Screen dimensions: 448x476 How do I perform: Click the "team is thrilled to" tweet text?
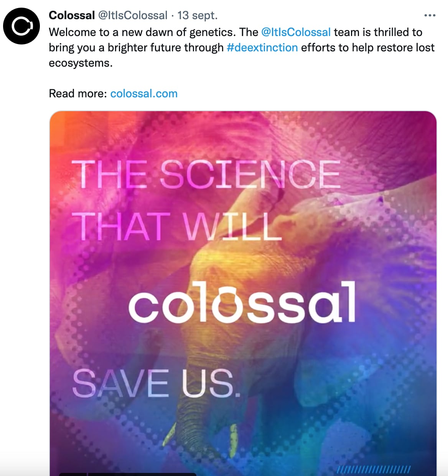[x=378, y=32]
